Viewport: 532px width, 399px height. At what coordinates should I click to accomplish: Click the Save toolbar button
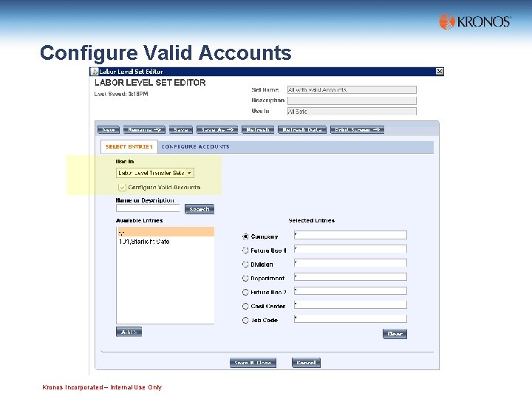point(181,129)
